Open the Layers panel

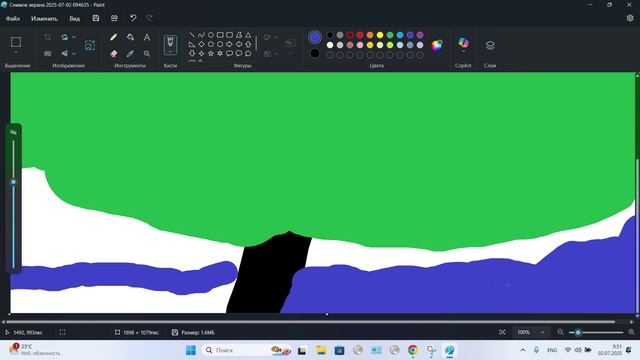pos(490,45)
